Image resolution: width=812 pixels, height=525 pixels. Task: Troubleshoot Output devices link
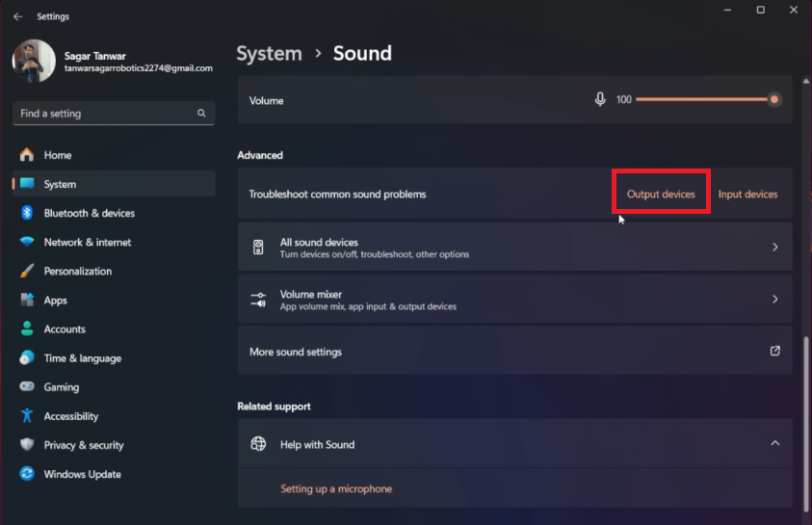tap(661, 195)
